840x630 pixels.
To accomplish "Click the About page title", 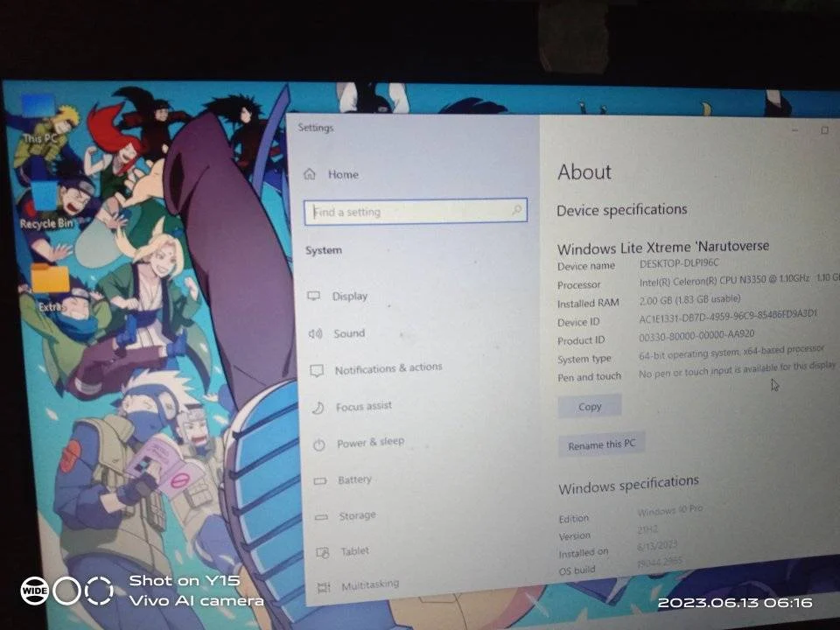I will [584, 172].
